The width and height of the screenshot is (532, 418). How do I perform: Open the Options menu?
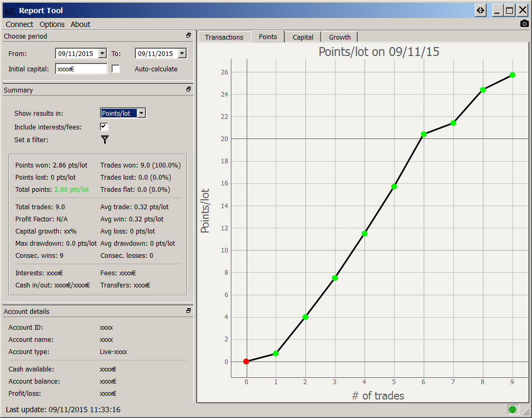52,24
